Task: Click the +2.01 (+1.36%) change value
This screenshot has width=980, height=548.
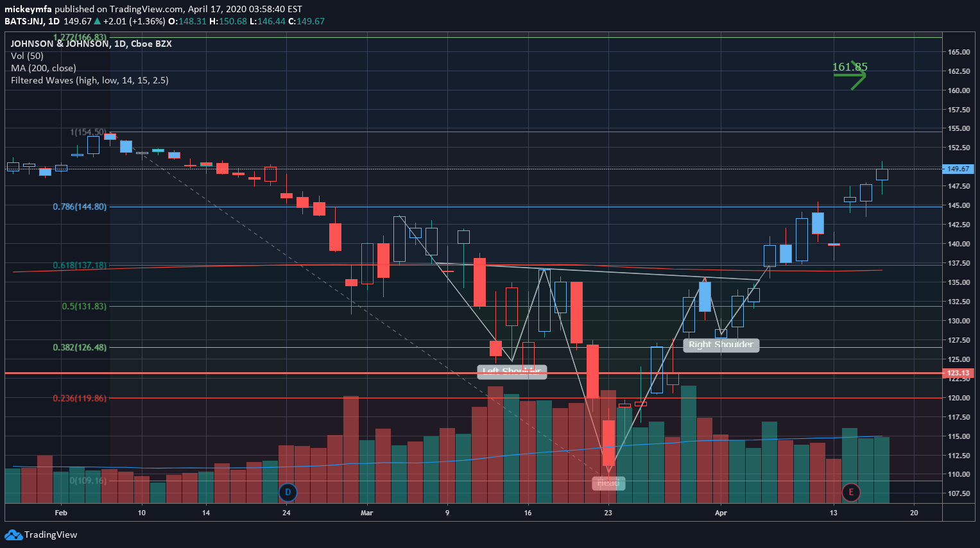Action: pyautogui.click(x=134, y=21)
